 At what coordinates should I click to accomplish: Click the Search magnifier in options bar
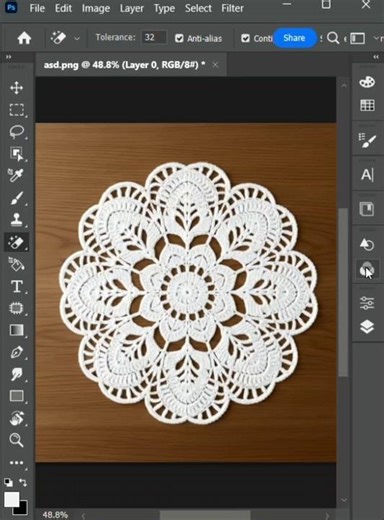[x=333, y=38]
